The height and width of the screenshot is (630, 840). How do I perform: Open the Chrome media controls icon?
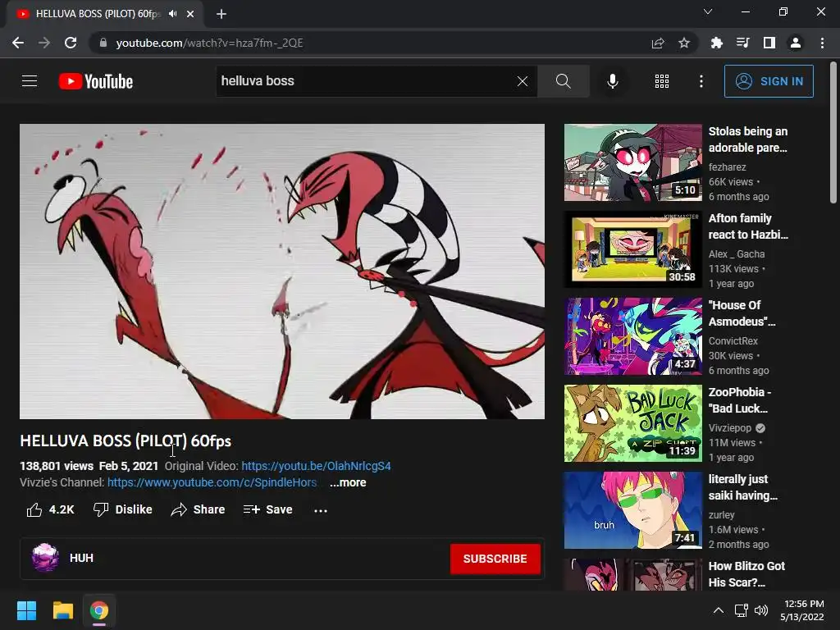[x=742, y=43]
